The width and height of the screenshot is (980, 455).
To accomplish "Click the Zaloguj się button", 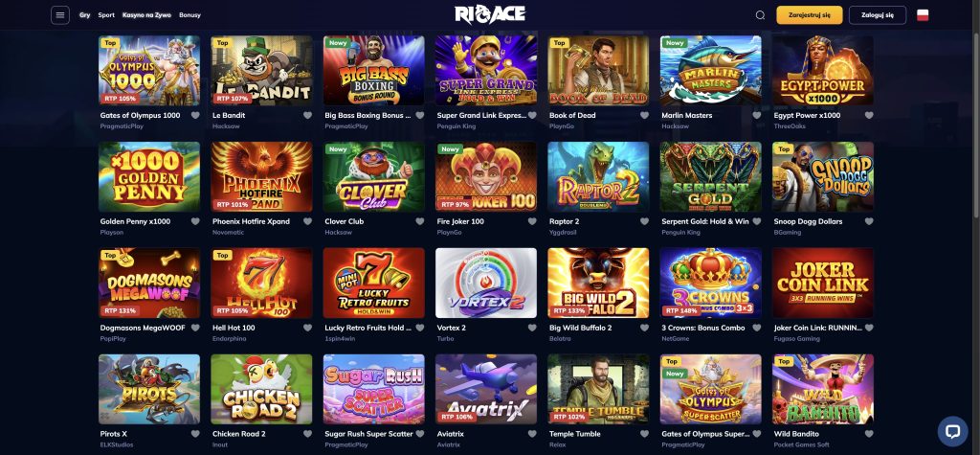I will click(x=878, y=15).
